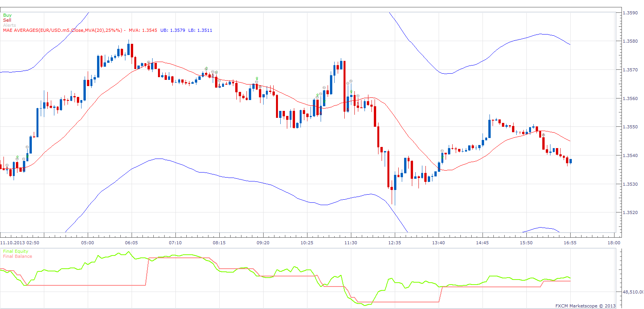Image resolution: width=644 pixels, height=309 pixels.
Task: Click the Buy legend label
Action: coord(7,15)
